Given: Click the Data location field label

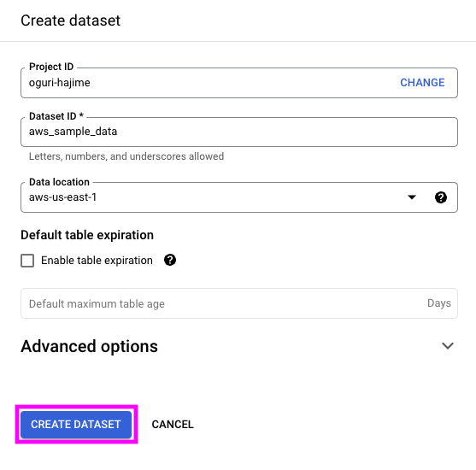Looking at the screenshot, I should (59, 182).
